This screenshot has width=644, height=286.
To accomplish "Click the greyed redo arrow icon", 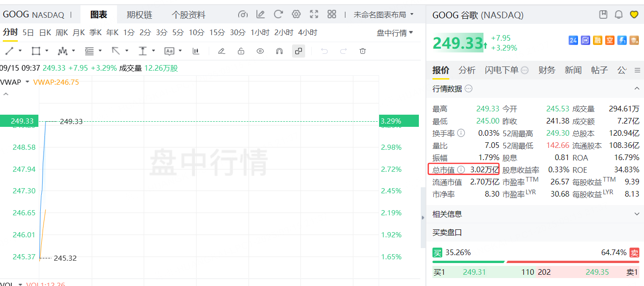I will tap(343, 51).
